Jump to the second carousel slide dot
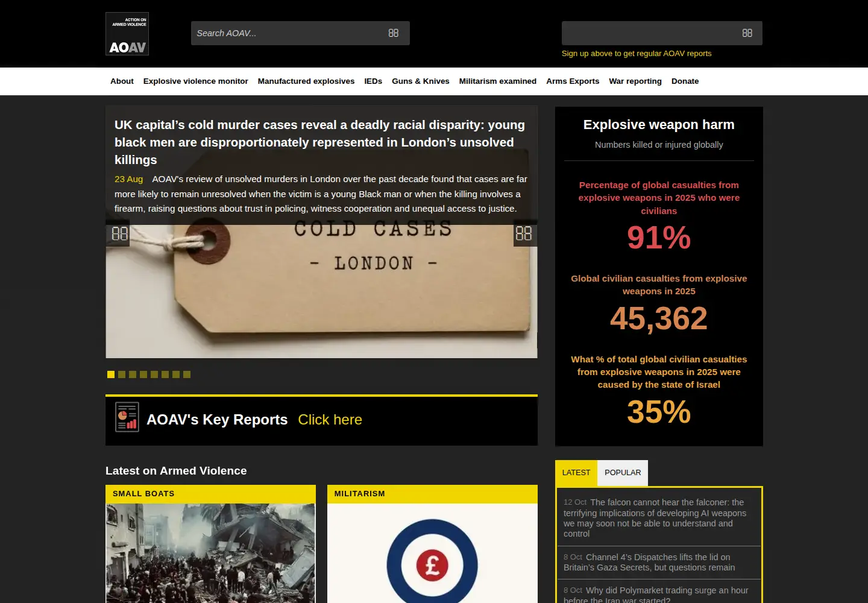Viewport: 868px width, 603px height. tap(122, 374)
